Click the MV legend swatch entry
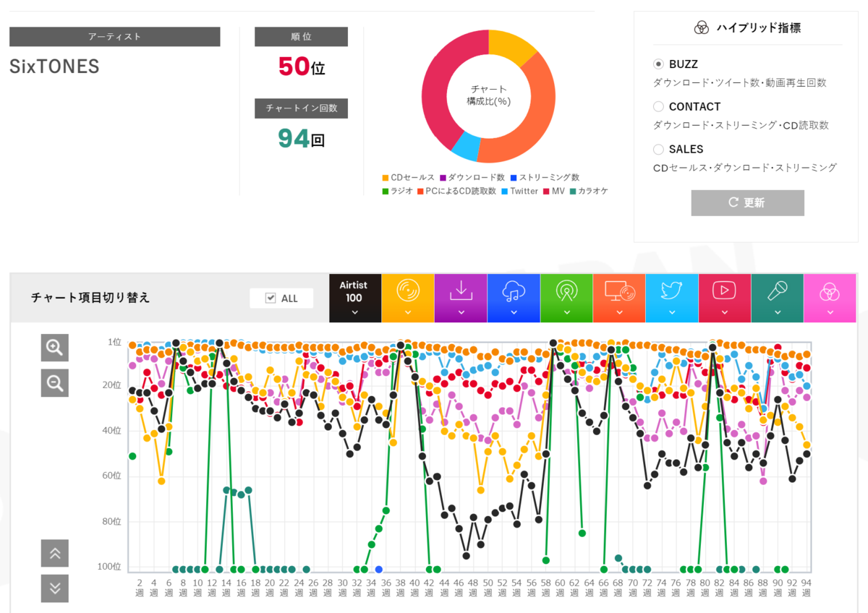Image resolution: width=868 pixels, height=613 pixels. coord(553,191)
